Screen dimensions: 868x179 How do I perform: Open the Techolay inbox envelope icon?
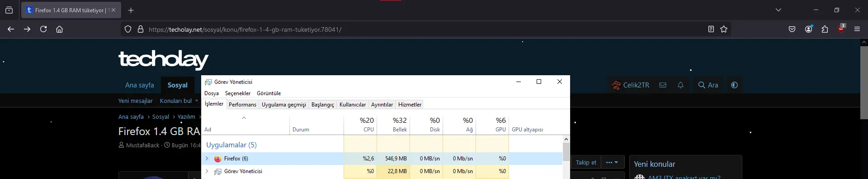[x=663, y=85]
